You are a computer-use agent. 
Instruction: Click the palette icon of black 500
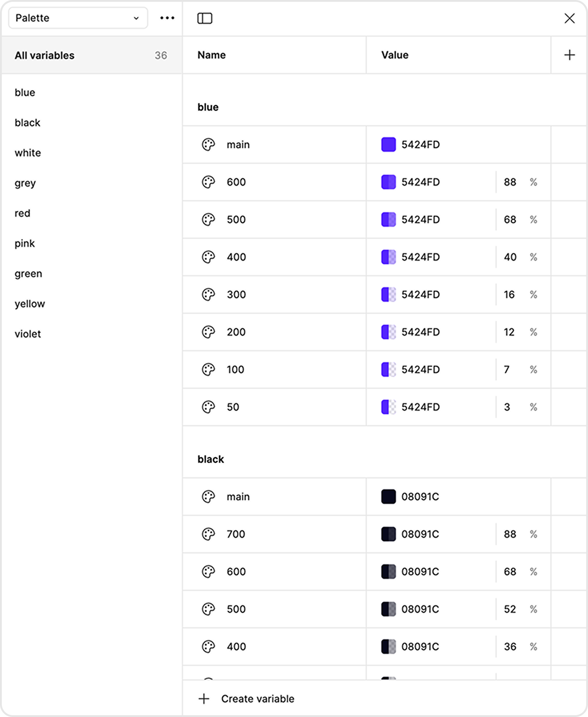[x=208, y=609]
